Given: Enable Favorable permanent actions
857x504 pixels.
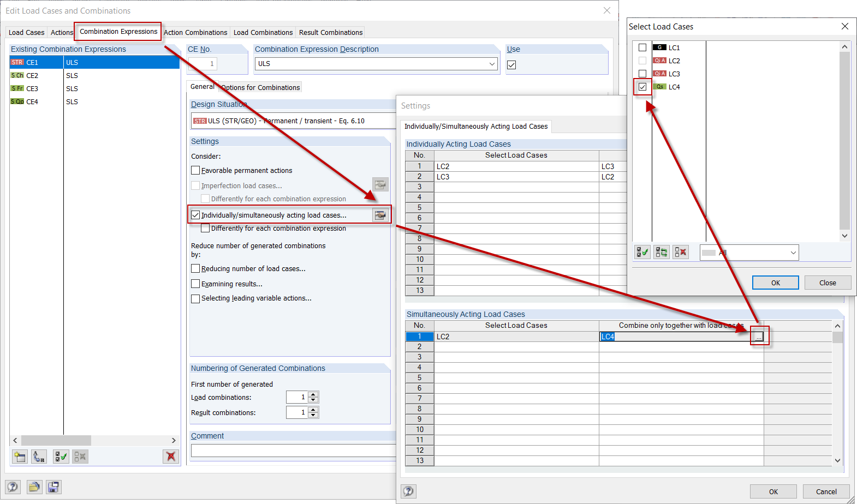Looking at the screenshot, I should click(x=195, y=171).
